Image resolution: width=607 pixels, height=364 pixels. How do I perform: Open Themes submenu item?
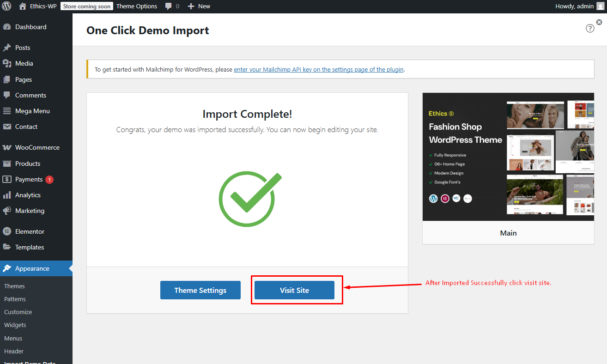[x=14, y=286]
